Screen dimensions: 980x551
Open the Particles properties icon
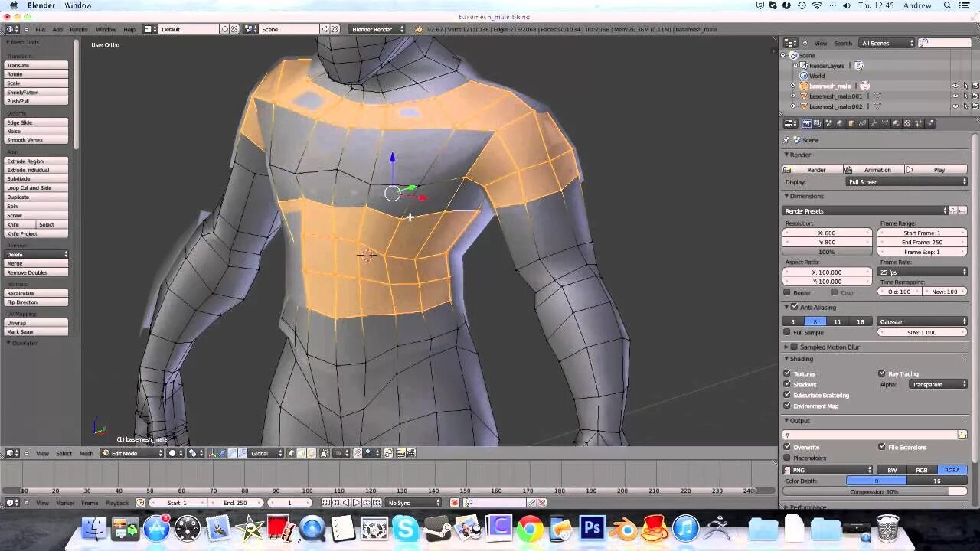[919, 123]
